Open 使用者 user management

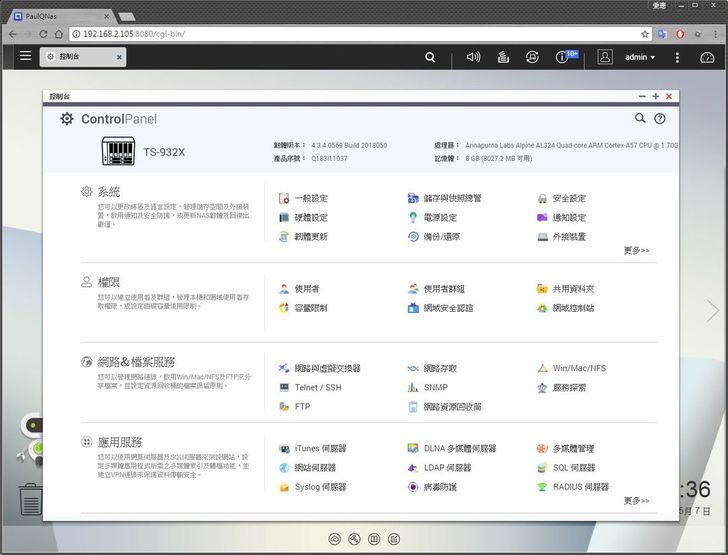[x=307, y=289]
